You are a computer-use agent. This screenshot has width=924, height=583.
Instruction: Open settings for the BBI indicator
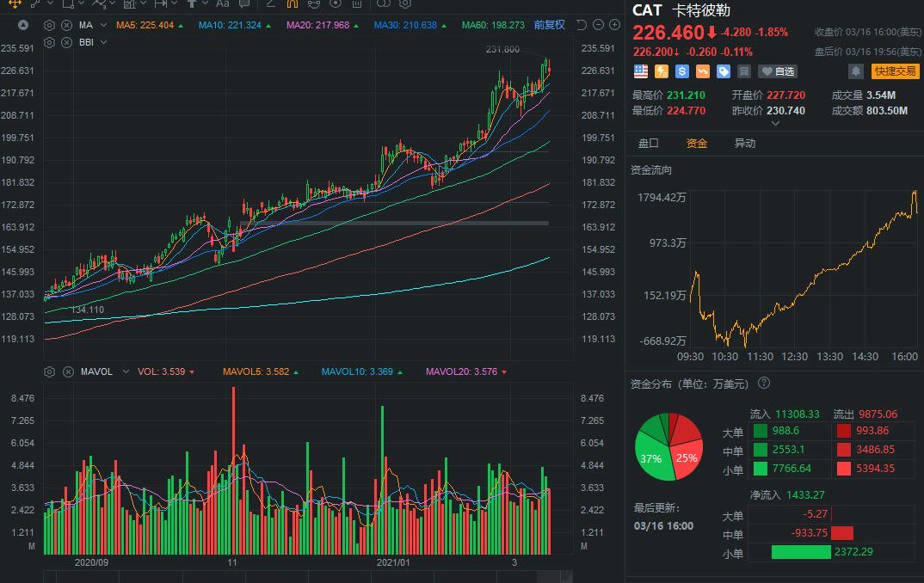click(x=50, y=42)
